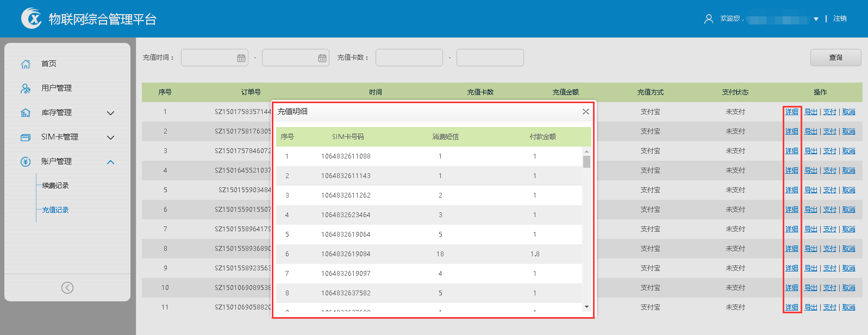Click the 注销 logout link
Screen dimensions: 868x335
840,18
